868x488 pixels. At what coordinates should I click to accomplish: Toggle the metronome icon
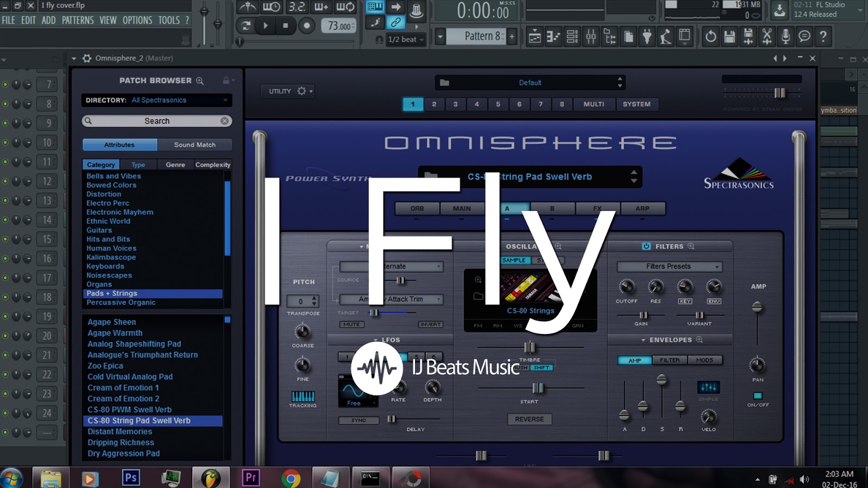coord(247,7)
